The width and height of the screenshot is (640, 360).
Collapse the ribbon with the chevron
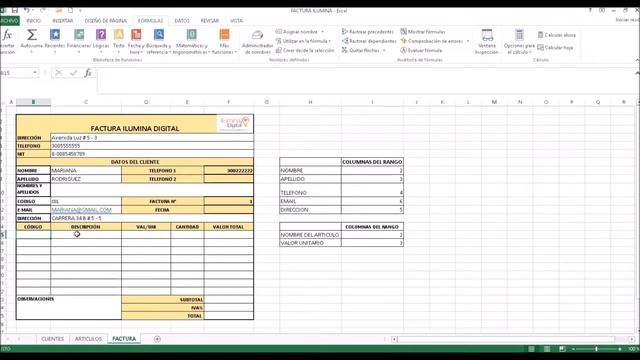coord(637,60)
